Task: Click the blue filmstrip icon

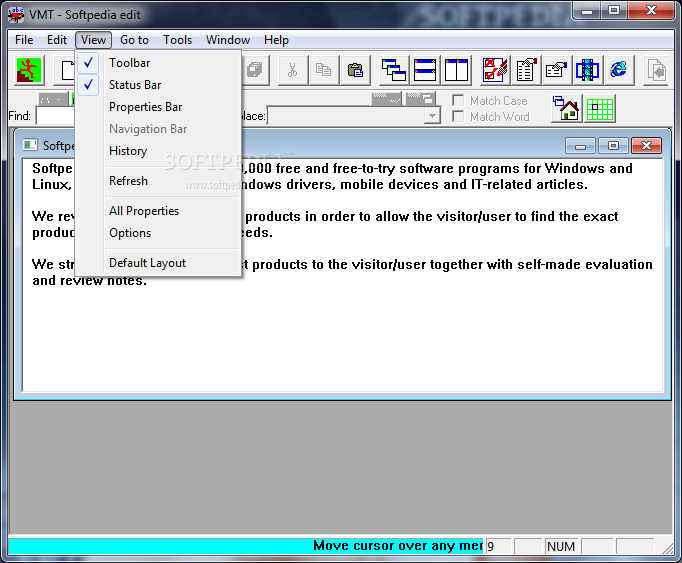Action: pos(588,70)
